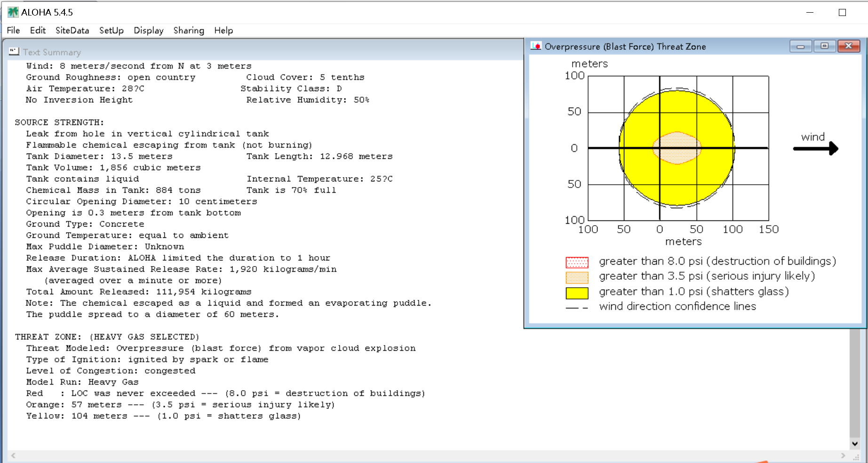
Task: Click the red 8.0 psi legend swatch
Action: tap(577, 262)
